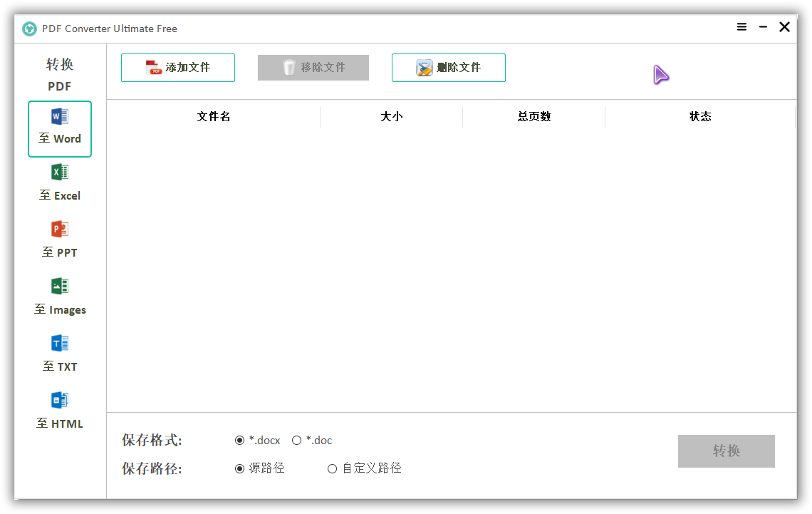The width and height of the screenshot is (812, 514).
Task: Select the *.doc save format
Action: pyautogui.click(x=297, y=441)
